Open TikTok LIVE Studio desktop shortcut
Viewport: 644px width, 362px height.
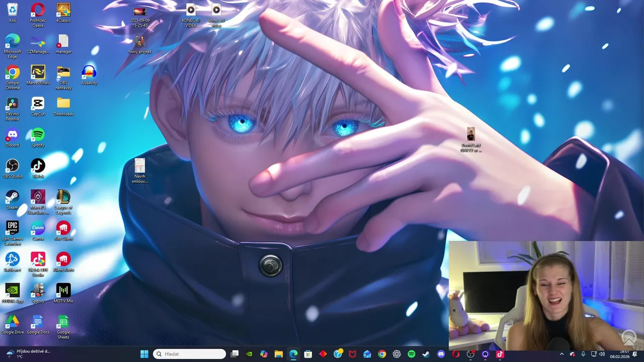click(x=38, y=264)
